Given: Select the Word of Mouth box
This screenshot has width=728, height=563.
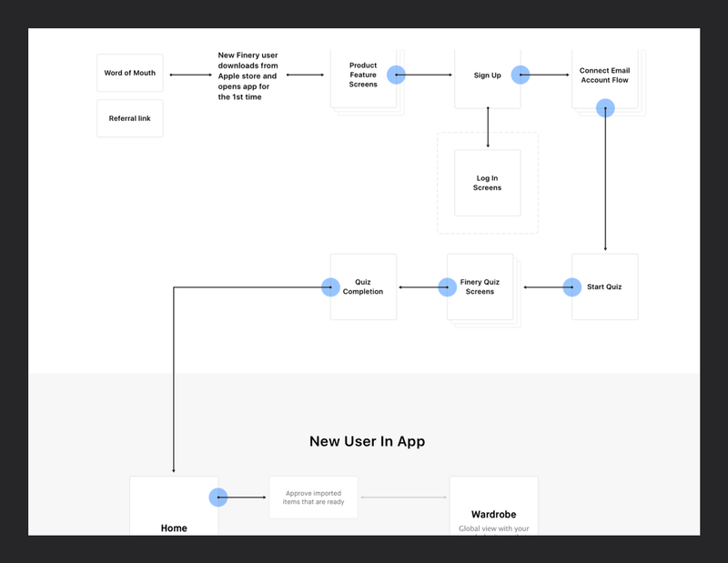Looking at the screenshot, I should point(129,73).
